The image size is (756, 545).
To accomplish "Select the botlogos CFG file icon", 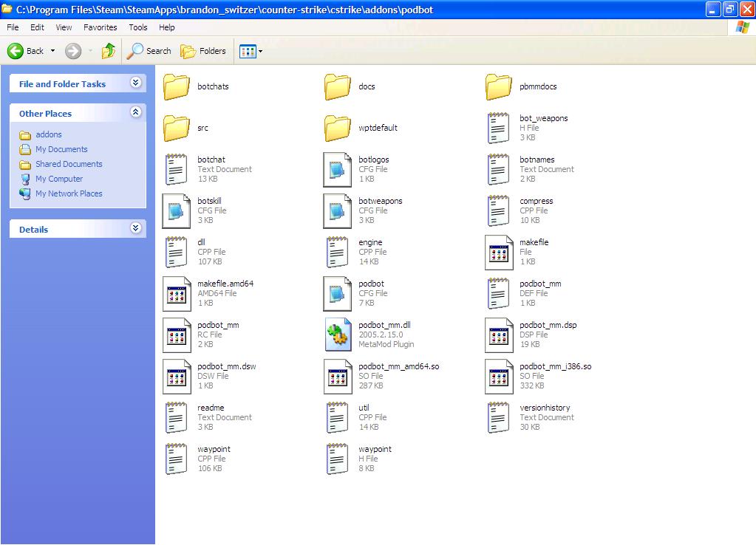I will (338, 169).
